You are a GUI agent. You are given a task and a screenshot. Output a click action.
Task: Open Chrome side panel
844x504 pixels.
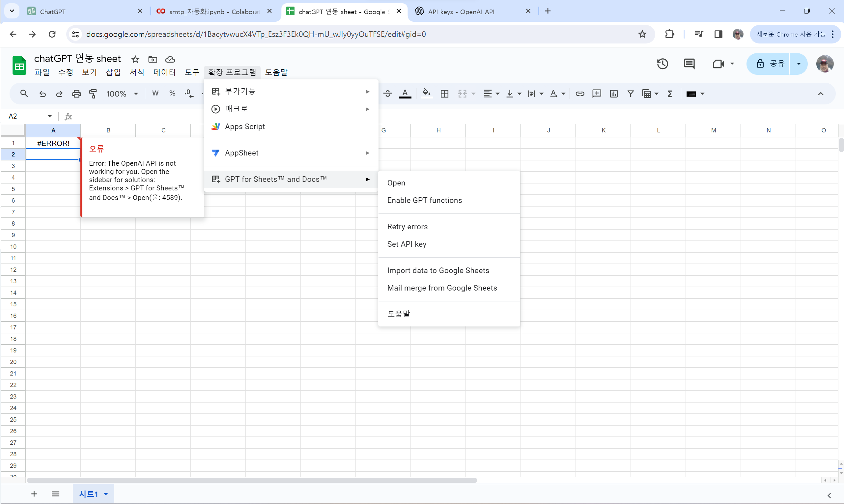click(718, 34)
